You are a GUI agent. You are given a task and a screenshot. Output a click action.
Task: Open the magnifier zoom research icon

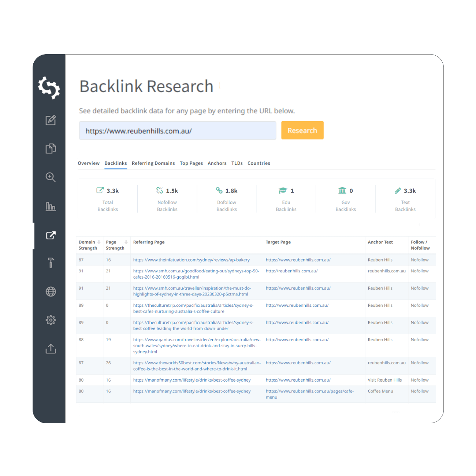tap(51, 177)
